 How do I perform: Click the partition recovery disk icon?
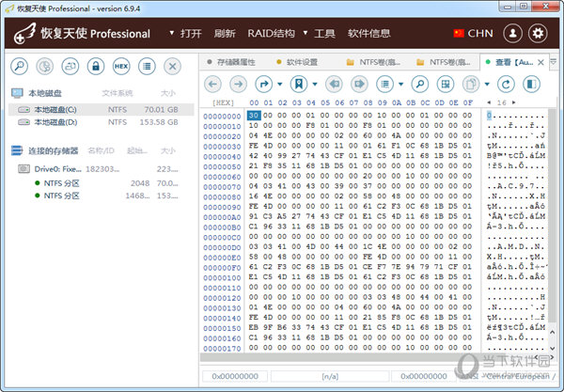click(44, 66)
